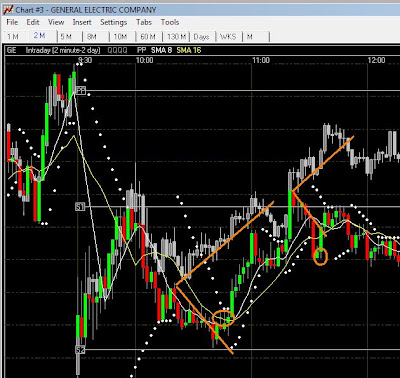Open the Settings menu
The image size is (400, 378).
[114, 23]
